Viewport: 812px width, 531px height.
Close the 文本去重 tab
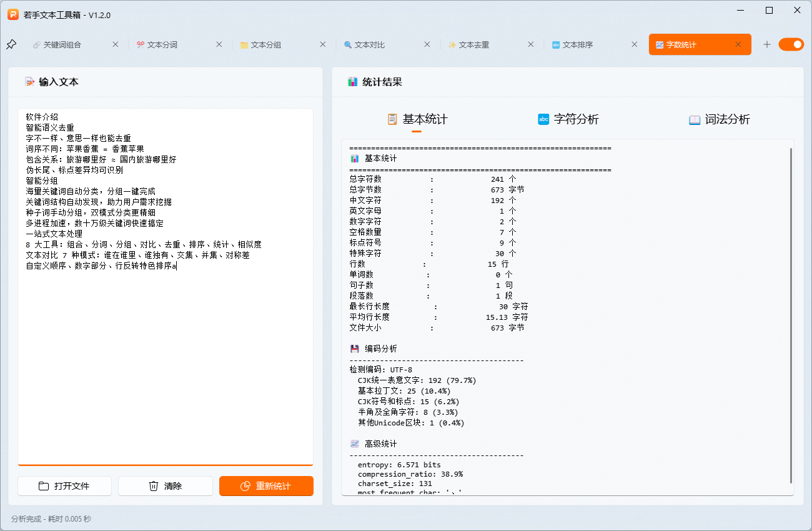pos(530,44)
